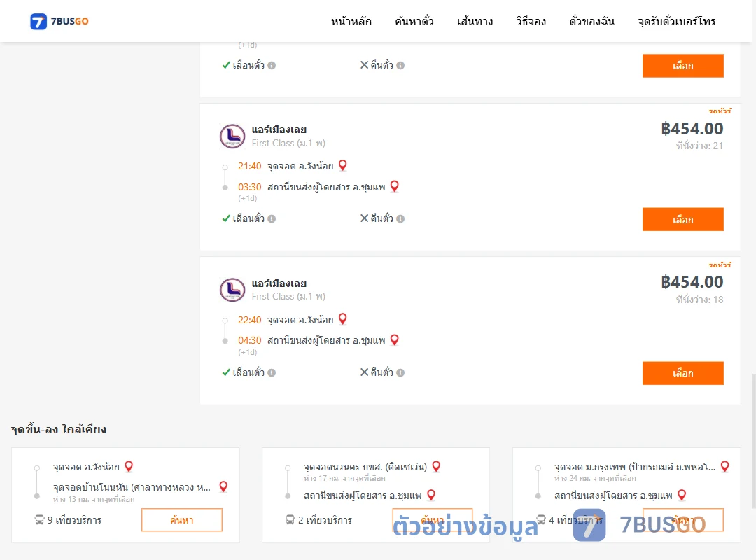The image size is (756, 560).
Task: Click the เลื่อนตั๋ว info icon for the 21:40 trip
Action: [x=272, y=218]
